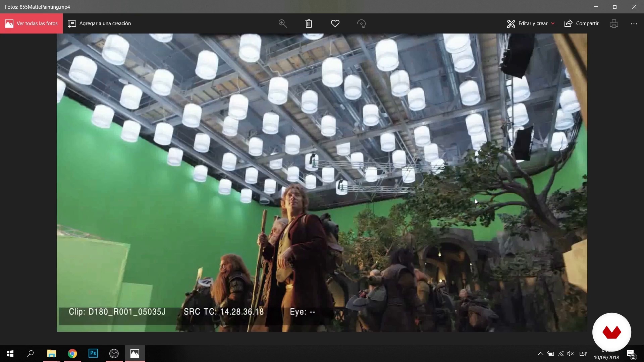The height and width of the screenshot is (362, 644).
Task: Rotate the image with rotate icon
Action: [x=361, y=23]
